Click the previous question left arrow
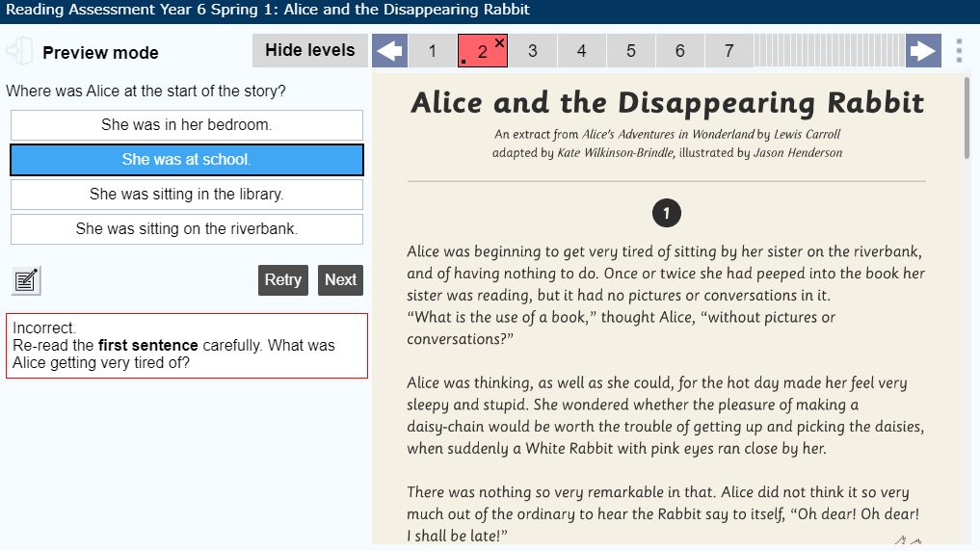980x551 pixels. click(389, 51)
